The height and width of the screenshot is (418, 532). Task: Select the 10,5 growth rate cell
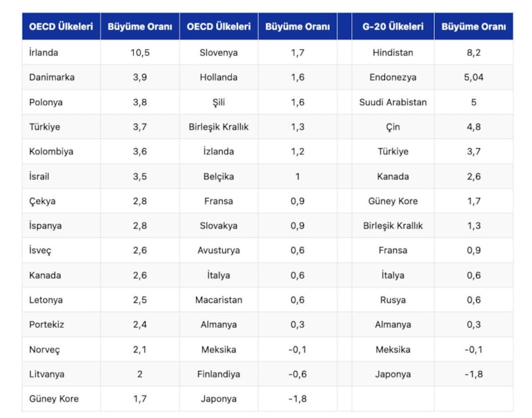pos(140,52)
